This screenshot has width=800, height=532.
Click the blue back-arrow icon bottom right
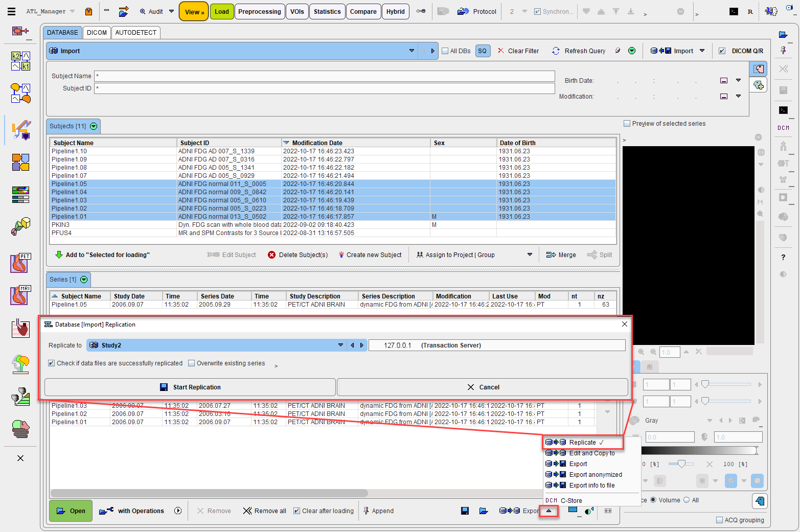(760, 501)
